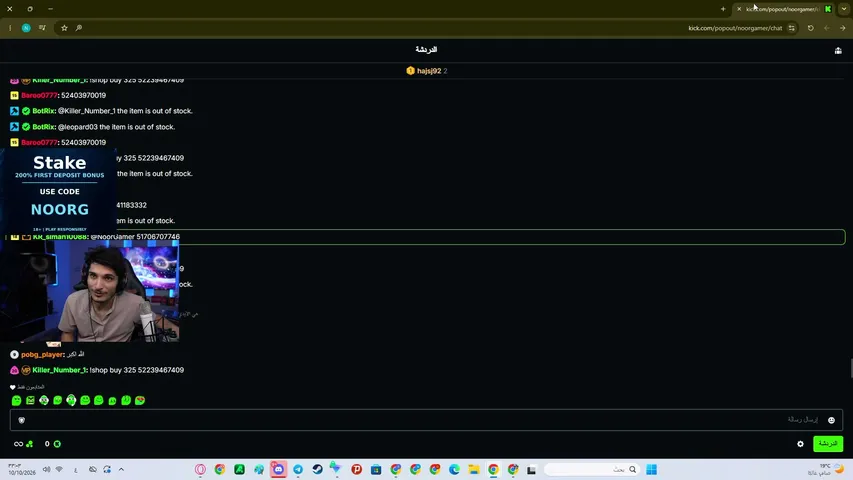Open the volume speaker tray icon
This screenshot has width=853, height=480.
point(46,469)
